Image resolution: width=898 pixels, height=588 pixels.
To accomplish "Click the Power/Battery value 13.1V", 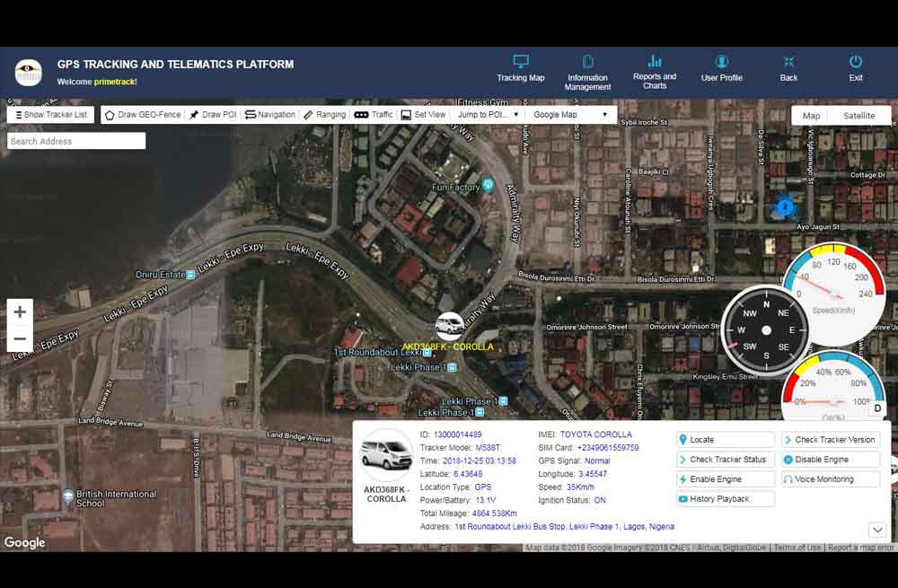I will (486, 500).
